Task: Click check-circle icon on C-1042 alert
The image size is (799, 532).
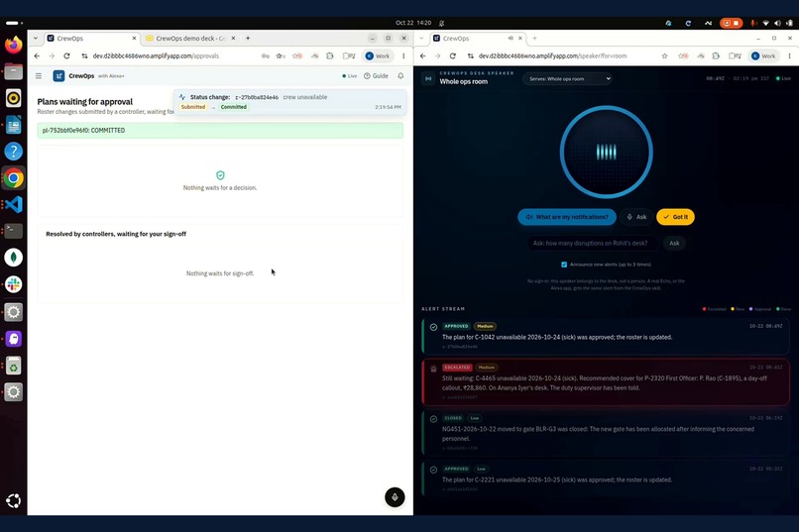Action: pyautogui.click(x=433, y=327)
